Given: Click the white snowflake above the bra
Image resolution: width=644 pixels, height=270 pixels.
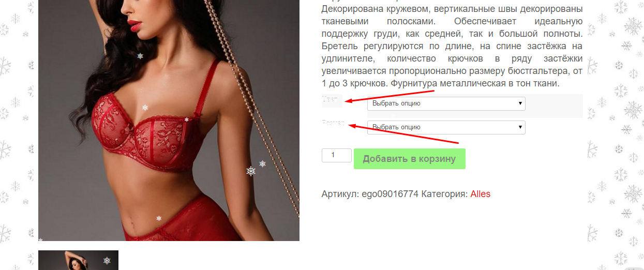Looking at the screenshot, I should click(145, 108).
